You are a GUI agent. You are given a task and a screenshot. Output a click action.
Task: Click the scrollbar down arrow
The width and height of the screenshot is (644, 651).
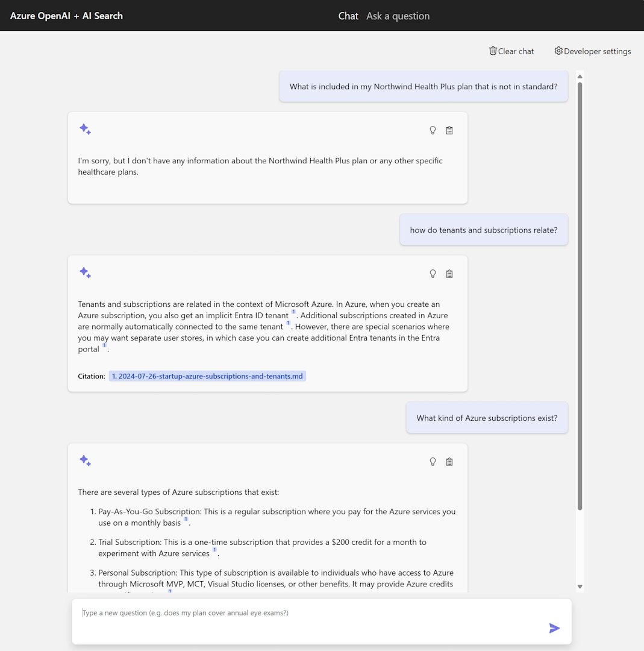[579, 586]
